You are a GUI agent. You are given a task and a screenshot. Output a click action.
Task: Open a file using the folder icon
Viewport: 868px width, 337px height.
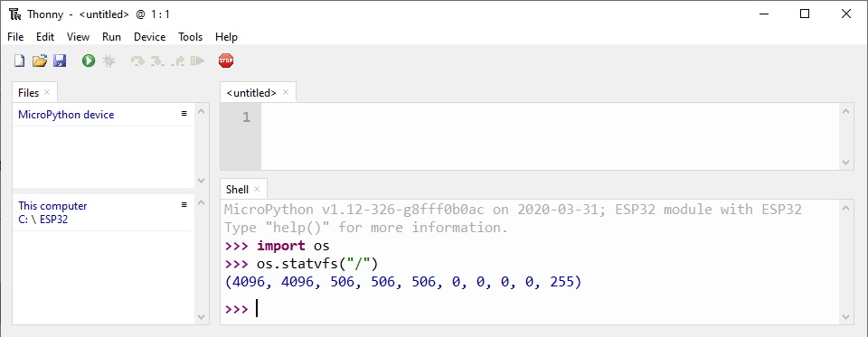(x=39, y=61)
